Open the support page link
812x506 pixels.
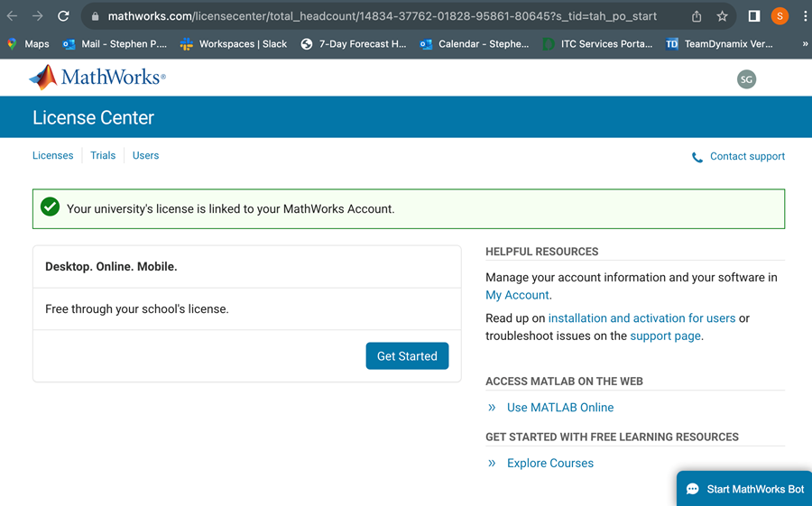(x=665, y=336)
